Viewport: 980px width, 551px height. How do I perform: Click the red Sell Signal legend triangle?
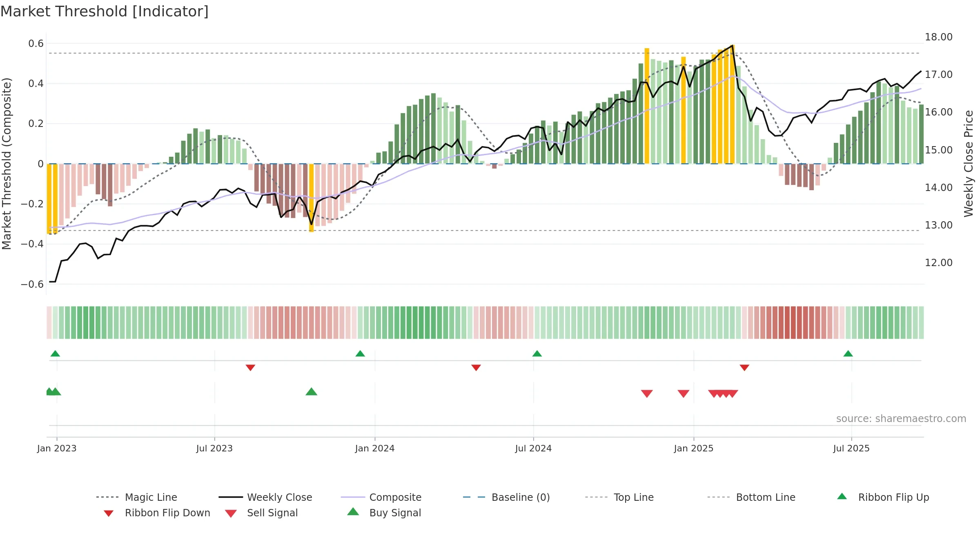pos(231,513)
